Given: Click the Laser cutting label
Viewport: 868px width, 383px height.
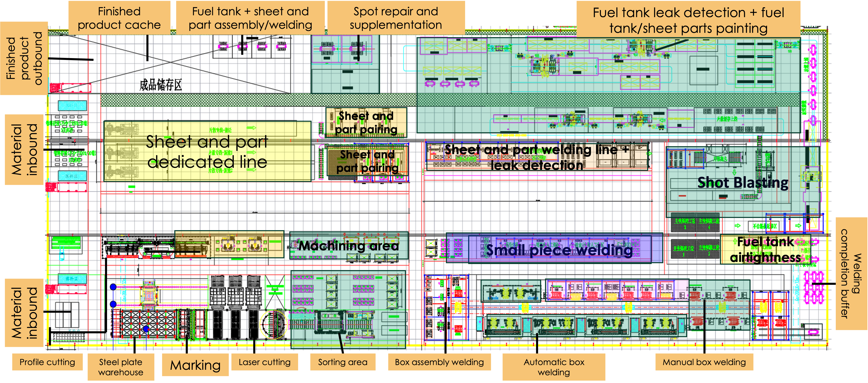Looking at the screenshot, I should click(264, 362).
